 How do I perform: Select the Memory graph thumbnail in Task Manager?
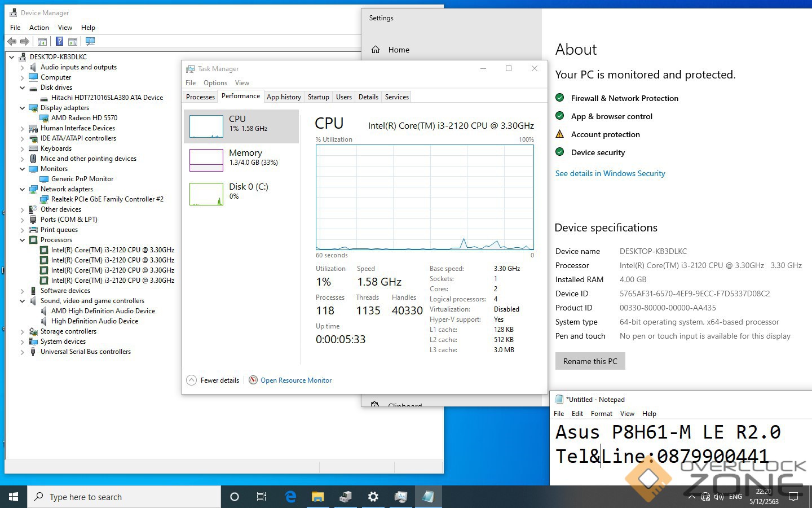(x=206, y=160)
